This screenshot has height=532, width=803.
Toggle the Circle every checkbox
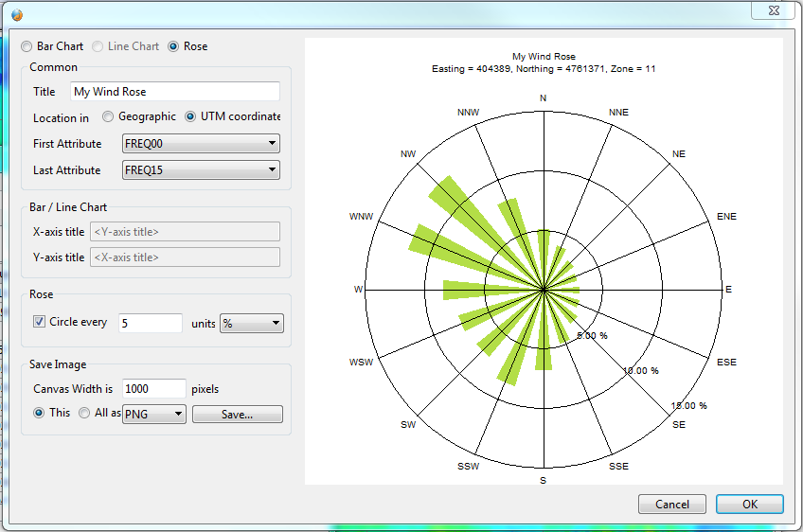click(x=40, y=322)
